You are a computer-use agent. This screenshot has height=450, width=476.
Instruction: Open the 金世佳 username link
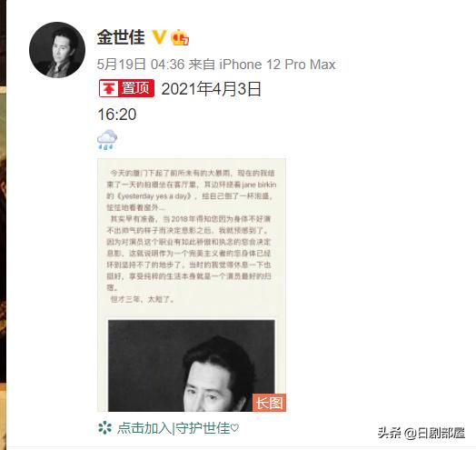(121, 37)
